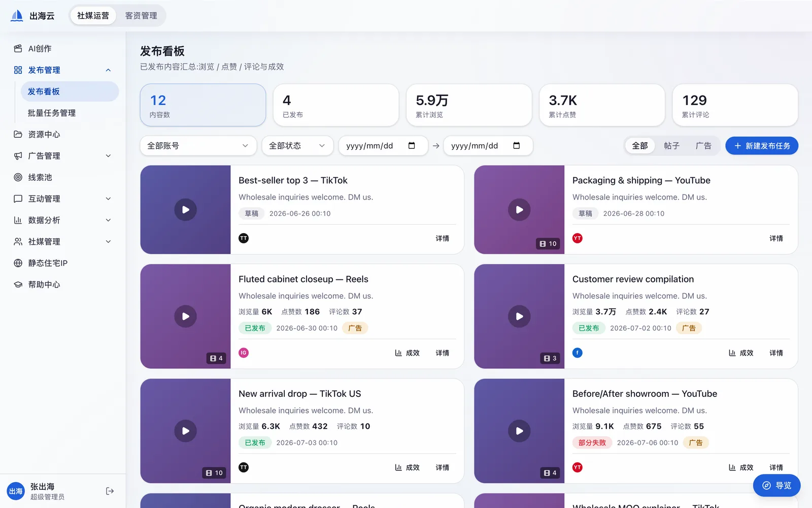Select the 129 累计评论 stat card
Viewport: 812px width, 508px height.
735,105
